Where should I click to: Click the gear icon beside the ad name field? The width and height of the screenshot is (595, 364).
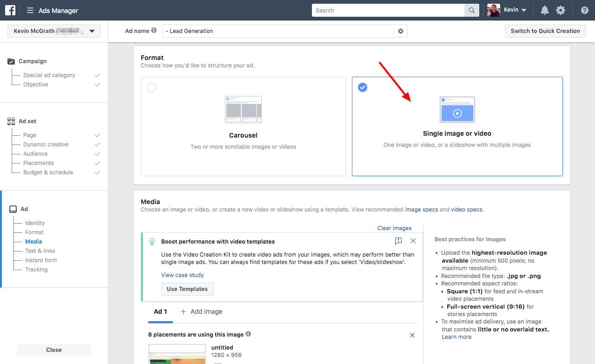[400, 31]
